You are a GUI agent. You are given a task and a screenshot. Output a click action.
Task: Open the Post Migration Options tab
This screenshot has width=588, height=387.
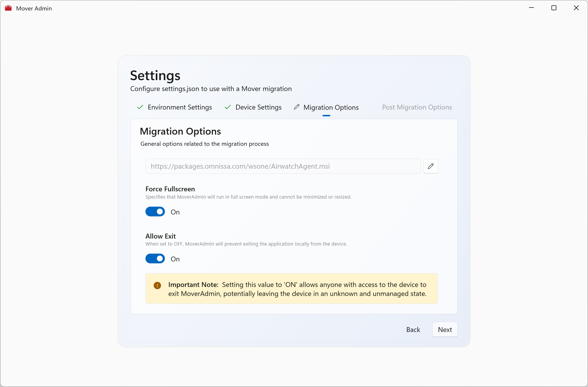point(417,107)
